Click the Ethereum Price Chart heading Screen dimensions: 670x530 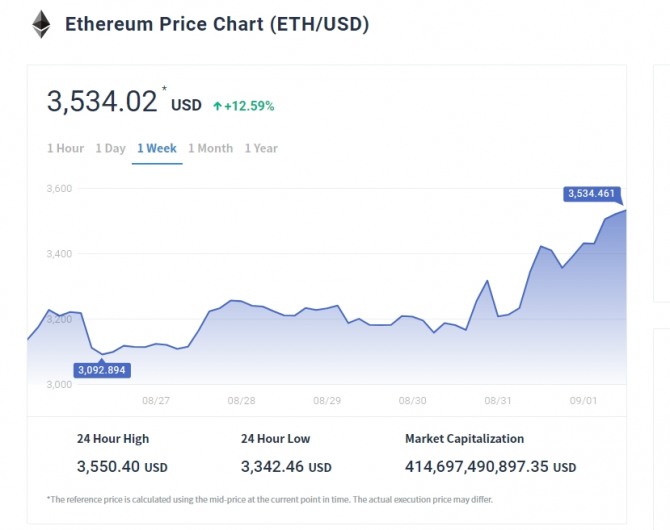217,24
